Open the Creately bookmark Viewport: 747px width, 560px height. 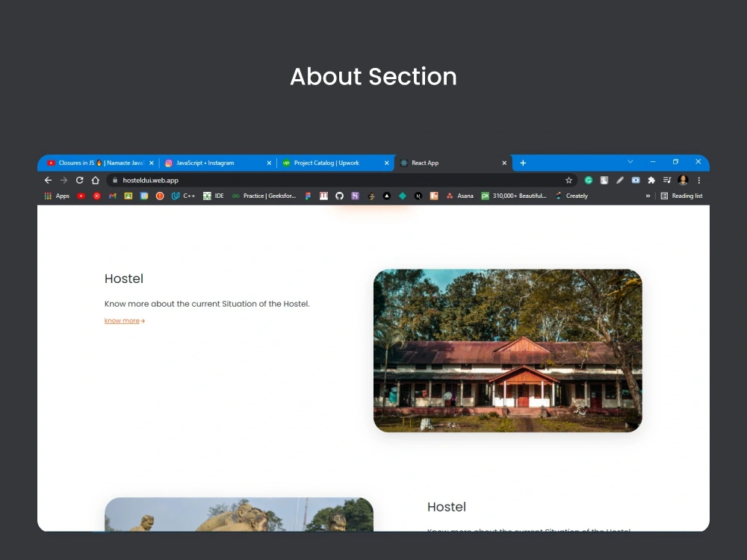pyautogui.click(x=571, y=196)
